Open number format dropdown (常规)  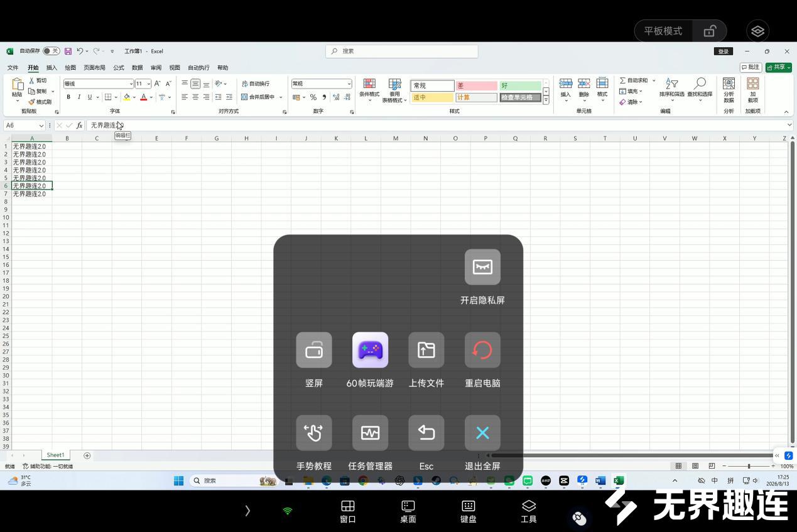click(x=349, y=84)
